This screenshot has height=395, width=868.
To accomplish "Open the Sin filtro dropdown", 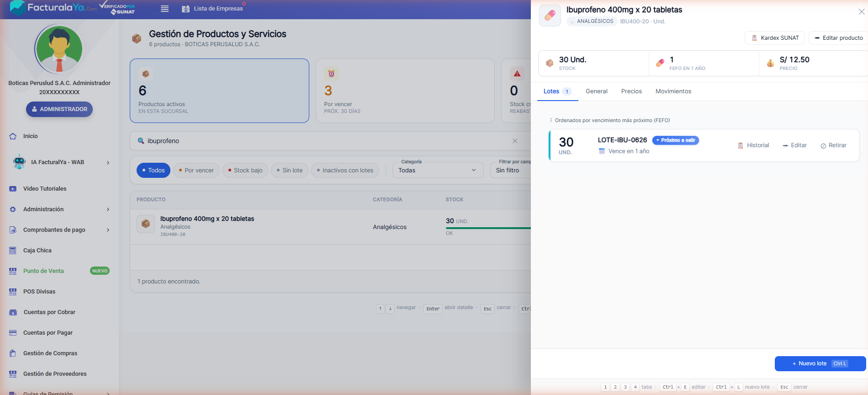I will [x=510, y=171].
